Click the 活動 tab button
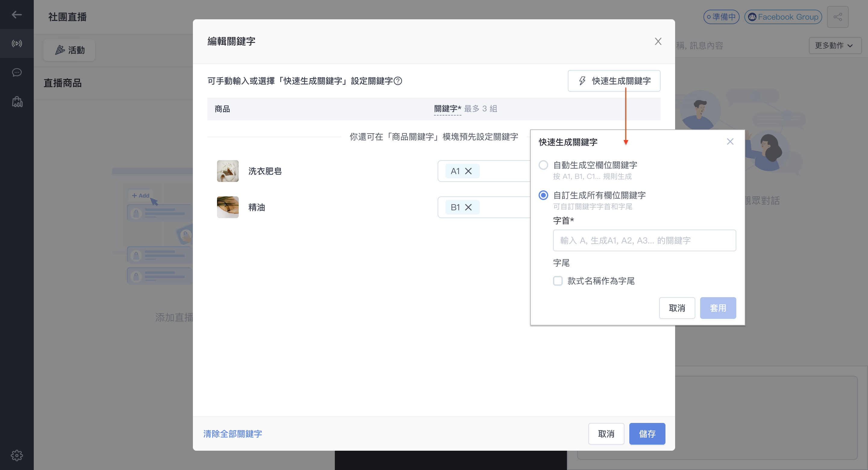This screenshot has height=470, width=868. (x=69, y=50)
